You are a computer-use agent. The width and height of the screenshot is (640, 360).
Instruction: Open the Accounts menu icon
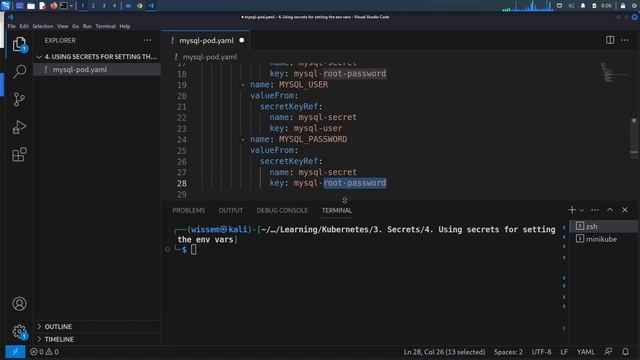19,304
